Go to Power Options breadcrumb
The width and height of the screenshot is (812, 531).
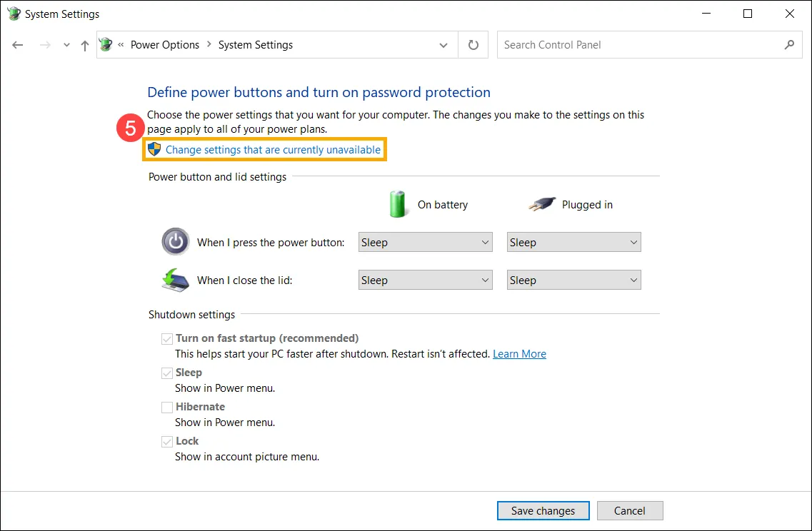[x=165, y=44]
